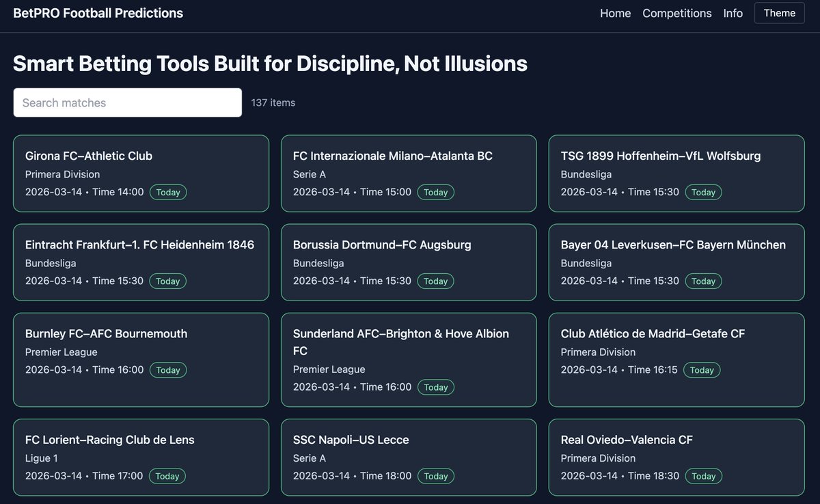Click the date and Time 16:15 text on Atlético card
This screenshot has height=504, width=820.
[x=619, y=369]
